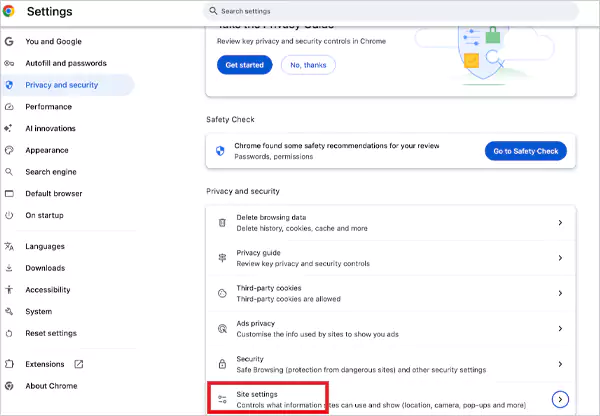Viewport: 600px width, 416px height.
Task: Open Ads privacy via right chevron
Action: pos(560,328)
